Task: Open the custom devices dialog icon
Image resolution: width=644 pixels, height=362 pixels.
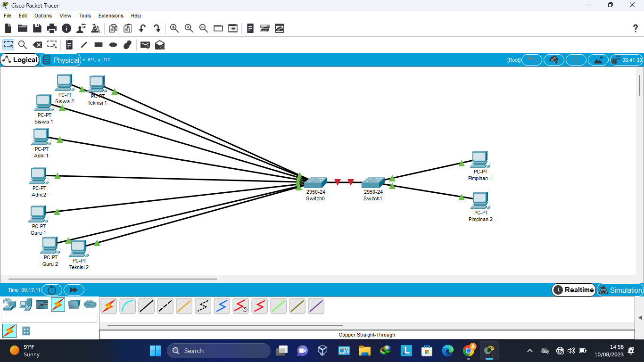Action: coord(233,28)
